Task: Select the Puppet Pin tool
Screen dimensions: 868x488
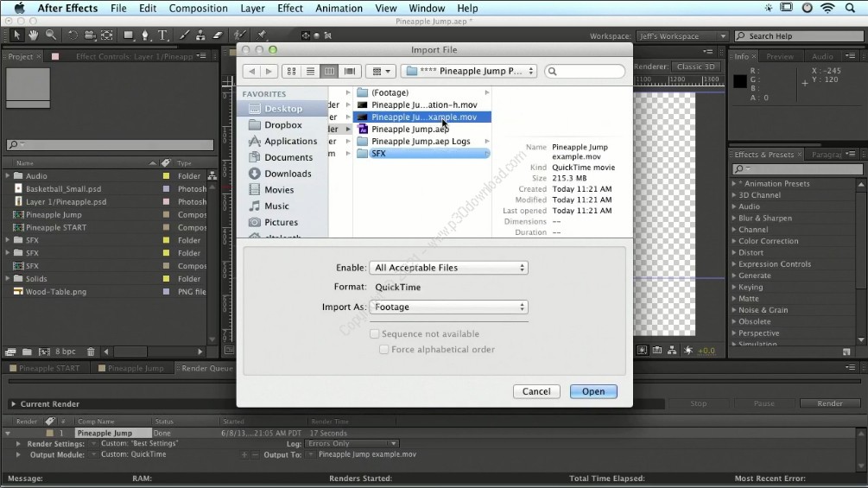Action: point(262,35)
